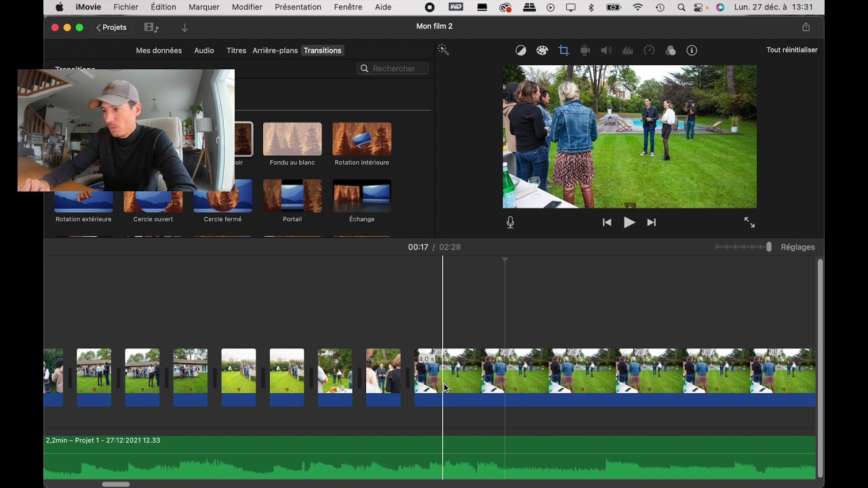868x488 pixels.
Task: Click the import media down arrow
Action: [184, 28]
